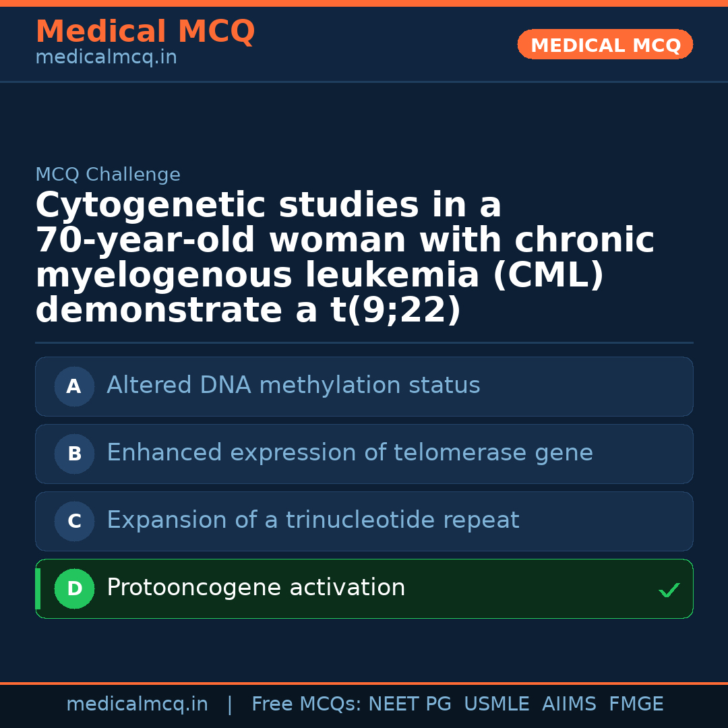Click the letter B circle icon
Viewport: 728px width, 728px height.
(74, 454)
